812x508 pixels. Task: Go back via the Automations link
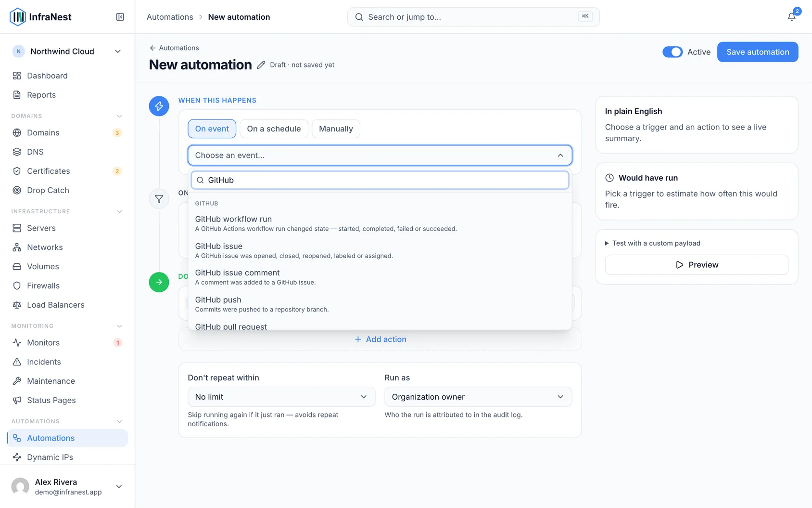point(174,48)
